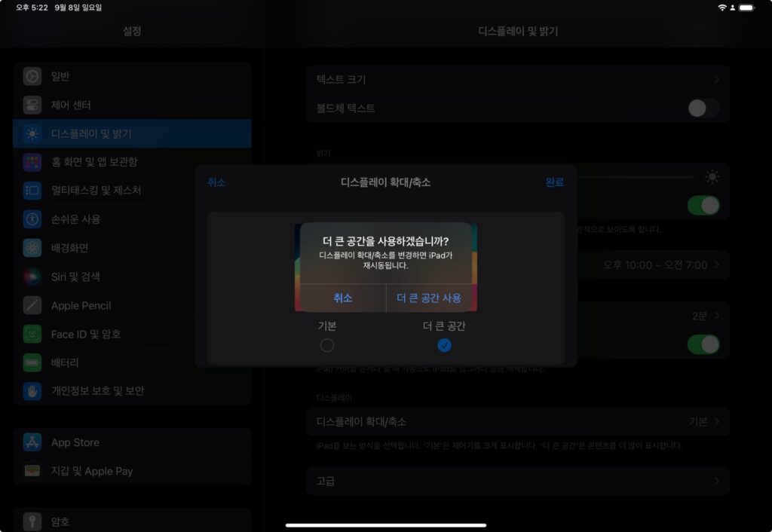Image resolution: width=772 pixels, height=532 pixels.
Task: Open the 일반 settings menu
Action: (132, 76)
